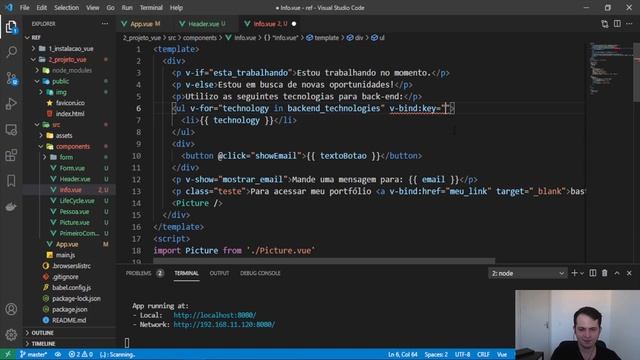Viewport: 640px width, 360px height.
Task: Switch to the DEBUG CONSOLE tab
Action: [x=260, y=273]
